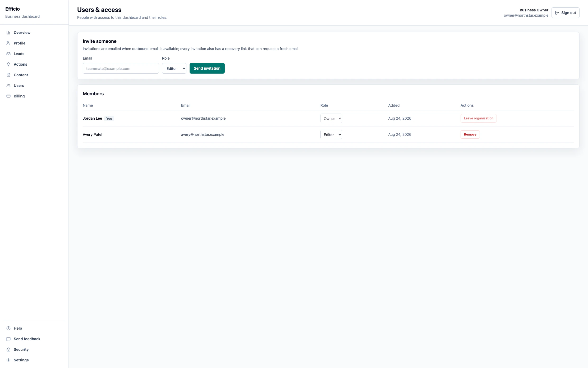
Task: Click the Avery Patel name cell
Action: pyautogui.click(x=93, y=134)
